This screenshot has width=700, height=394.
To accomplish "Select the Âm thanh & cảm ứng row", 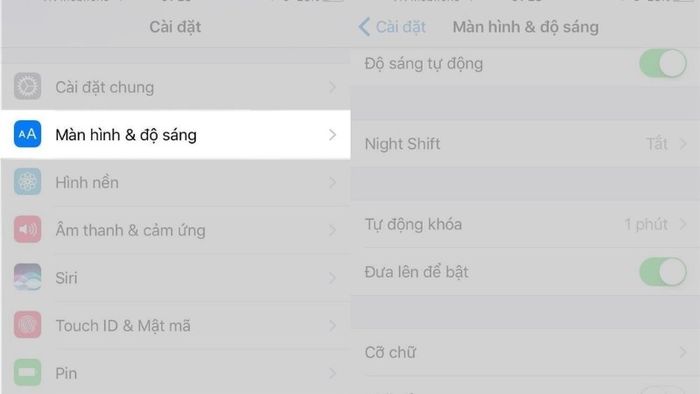I will click(x=175, y=230).
